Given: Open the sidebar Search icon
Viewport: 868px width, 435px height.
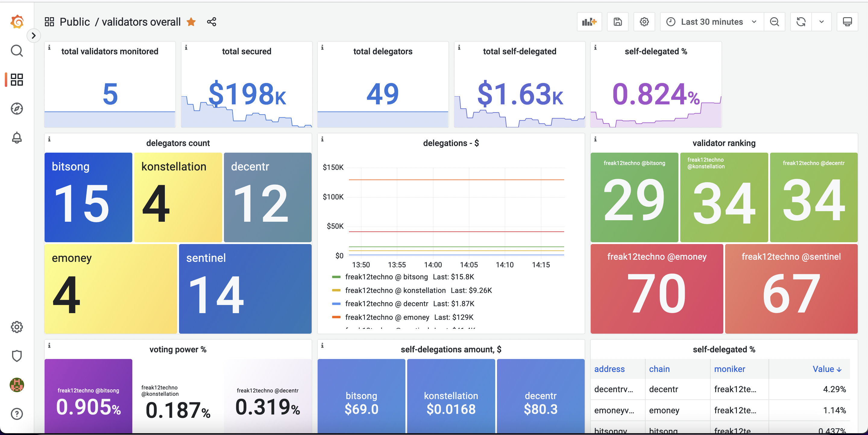Looking at the screenshot, I should 17,51.
